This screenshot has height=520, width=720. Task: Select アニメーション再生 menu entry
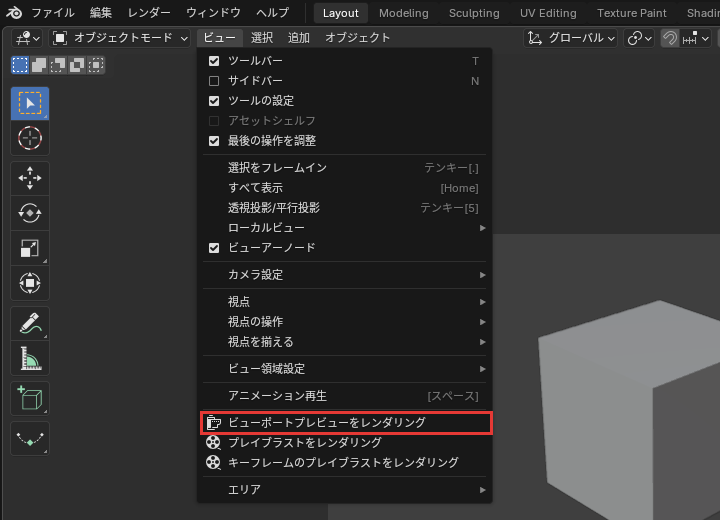344,396
